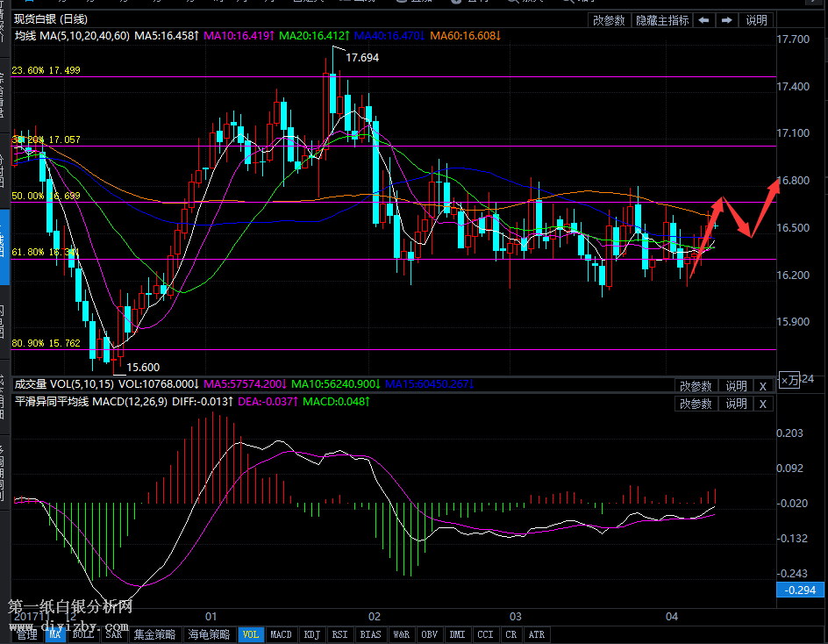This screenshot has height=644, width=828.
Task: Click the ×万 volume unit icon
Action: pos(789,380)
